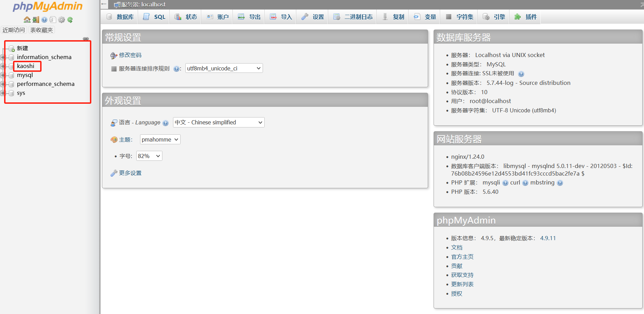Viewport: 644px width, 314px height.
Task: Open the 中文 - Chinese simplified language dropdown
Action: (x=219, y=122)
